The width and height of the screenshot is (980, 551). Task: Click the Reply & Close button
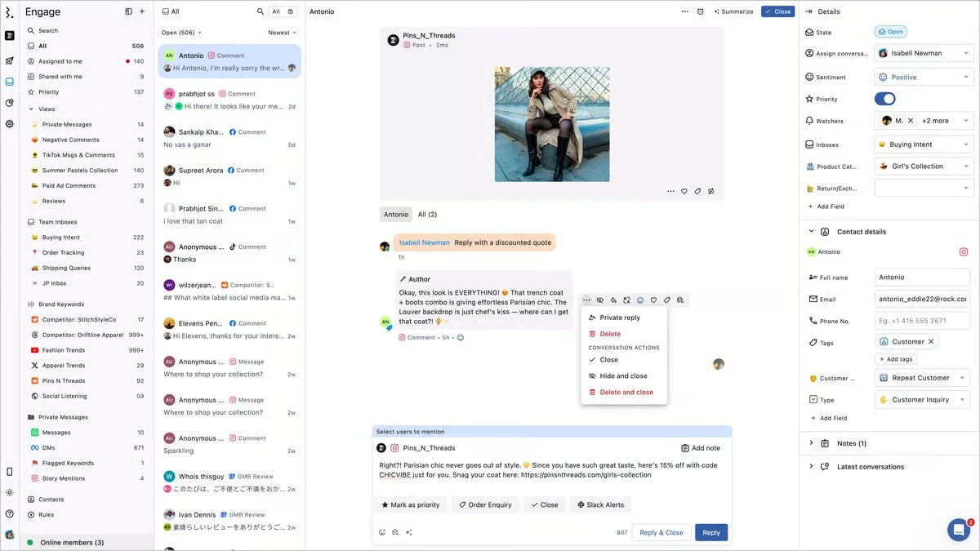(661, 532)
